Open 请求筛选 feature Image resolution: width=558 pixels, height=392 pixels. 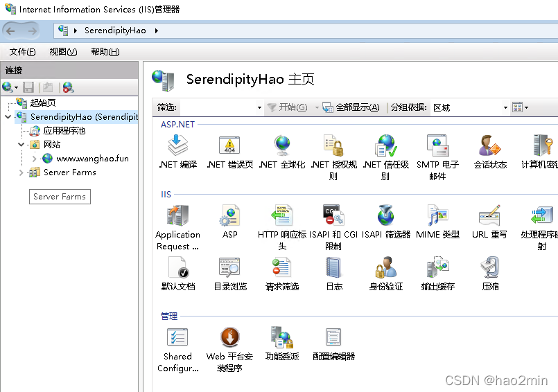282,274
